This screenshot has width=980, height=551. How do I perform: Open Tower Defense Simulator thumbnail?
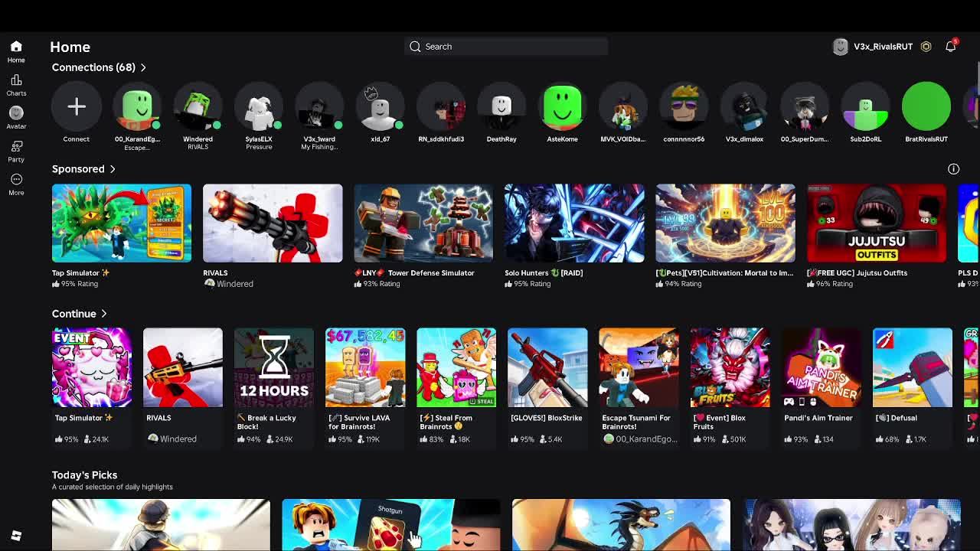pos(423,223)
